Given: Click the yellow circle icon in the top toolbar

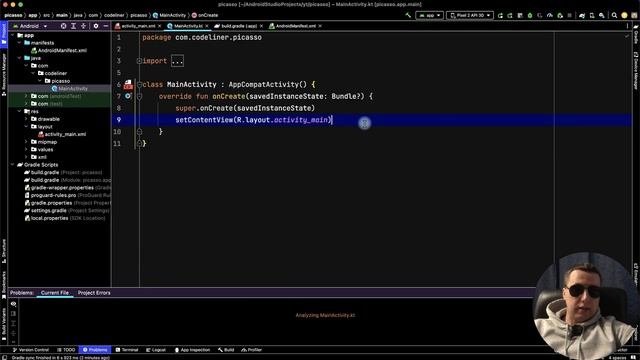Looking at the screenshot, I should pyautogui.click(x=624, y=16).
